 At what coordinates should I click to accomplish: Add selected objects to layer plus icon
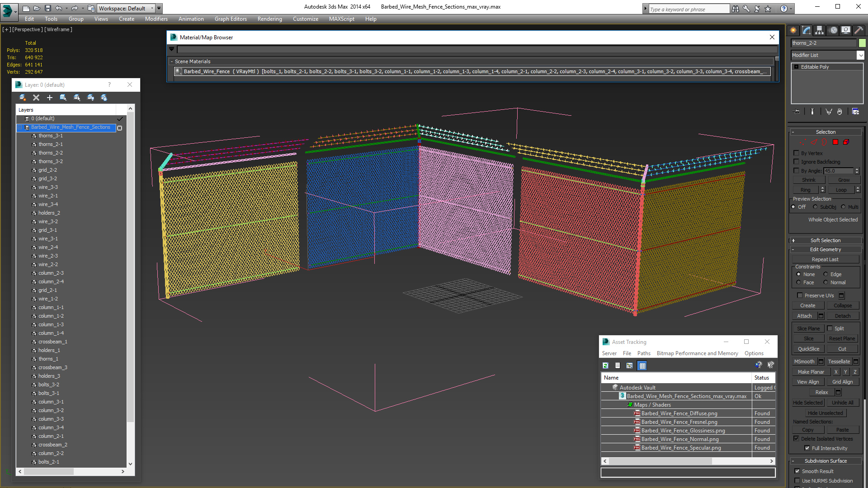(50, 98)
